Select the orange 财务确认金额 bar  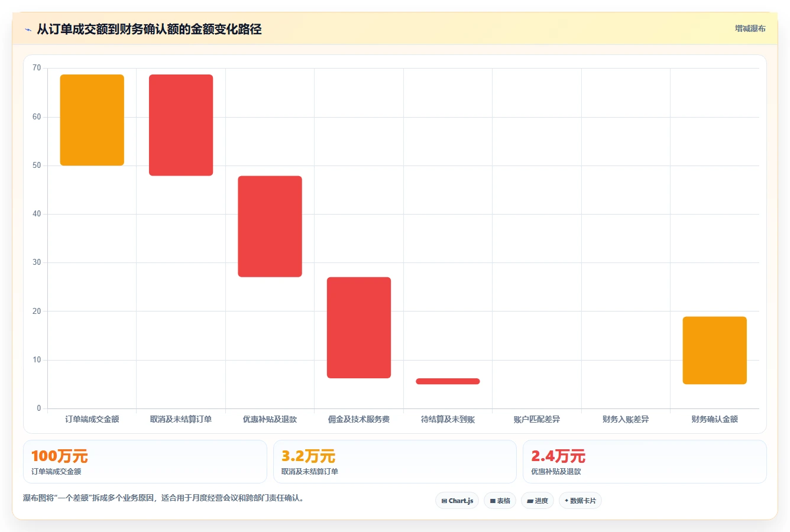[x=714, y=351]
